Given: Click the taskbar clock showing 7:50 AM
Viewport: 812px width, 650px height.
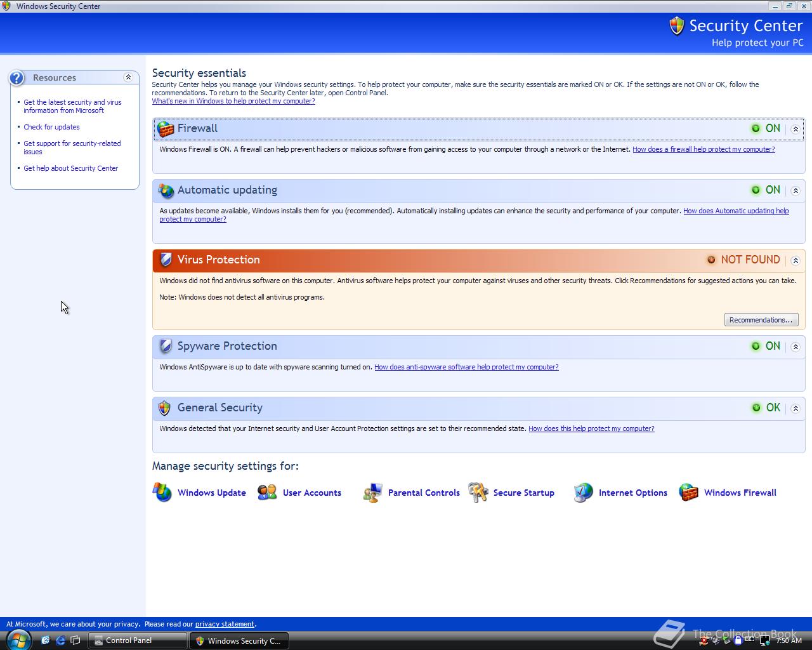Looking at the screenshot, I should coord(789,640).
